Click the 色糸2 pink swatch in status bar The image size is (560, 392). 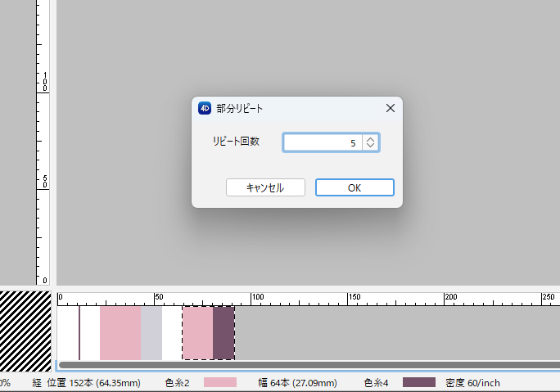[x=220, y=382]
